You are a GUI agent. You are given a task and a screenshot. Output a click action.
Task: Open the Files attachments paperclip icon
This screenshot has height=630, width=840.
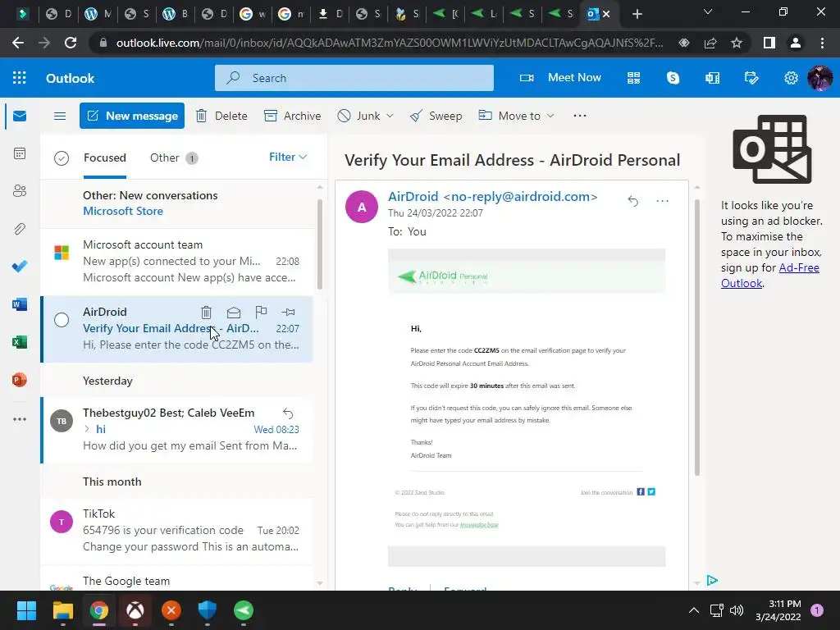20,229
